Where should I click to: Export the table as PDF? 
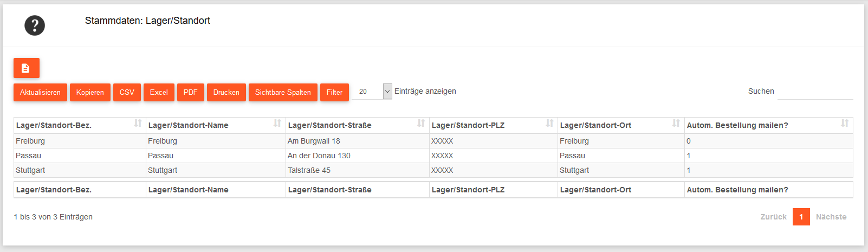pos(190,93)
